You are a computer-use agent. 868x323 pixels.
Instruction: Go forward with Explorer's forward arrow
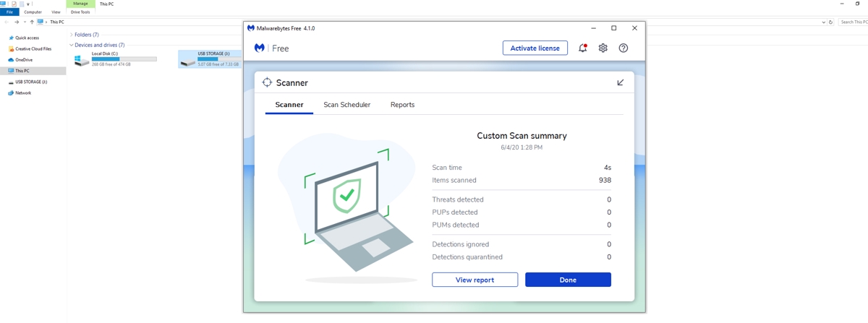click(17, 22)
